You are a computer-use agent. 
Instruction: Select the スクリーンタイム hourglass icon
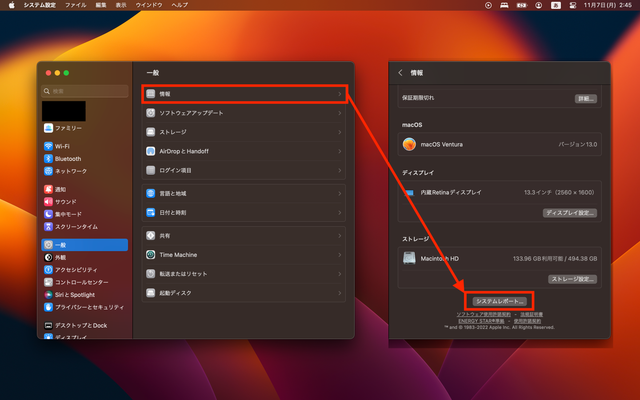point(48,227)
